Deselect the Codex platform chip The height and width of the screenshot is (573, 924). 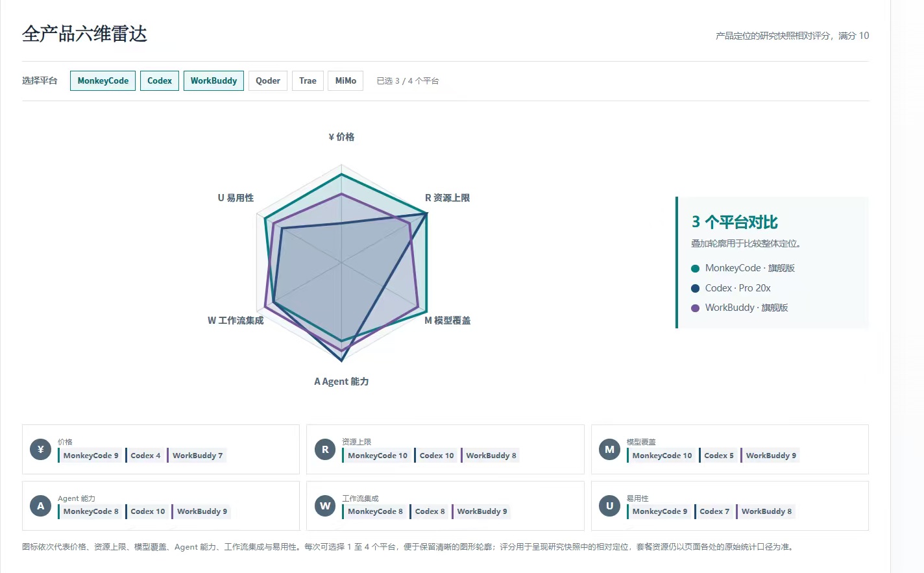pos(160,80)
